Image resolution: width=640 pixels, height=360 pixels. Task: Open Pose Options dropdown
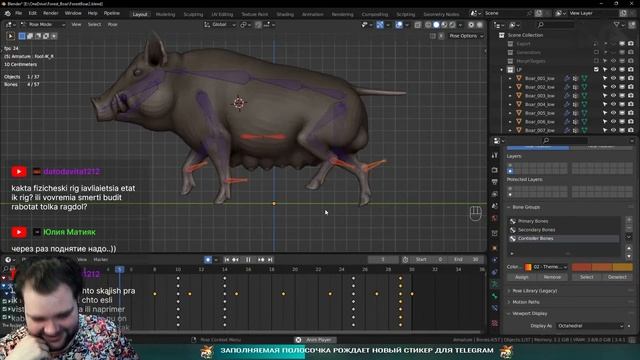(466, 36)
